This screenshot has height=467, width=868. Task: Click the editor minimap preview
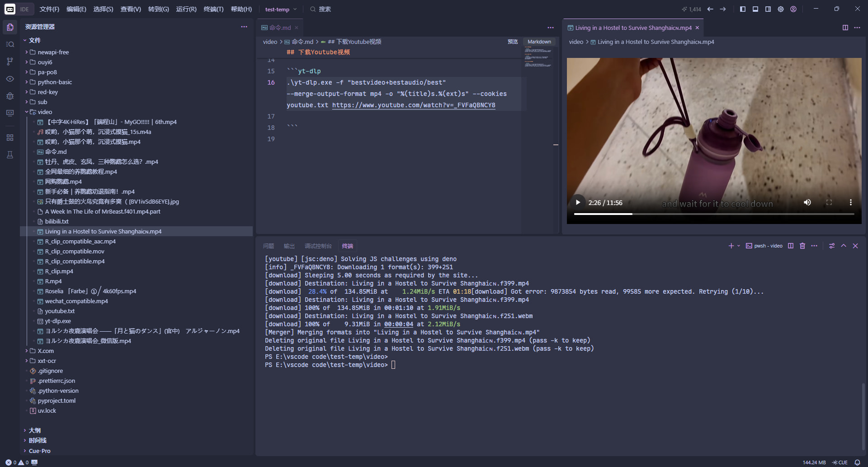(x=538, y=57)
